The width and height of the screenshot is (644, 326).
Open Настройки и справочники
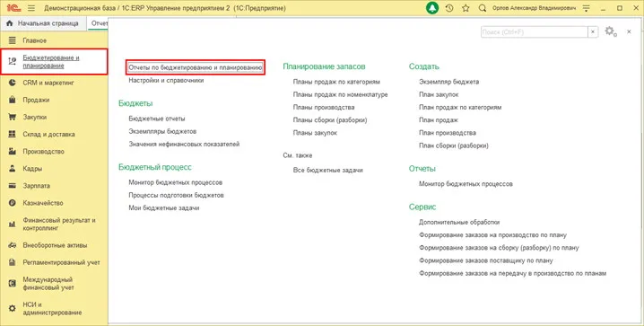166,81
